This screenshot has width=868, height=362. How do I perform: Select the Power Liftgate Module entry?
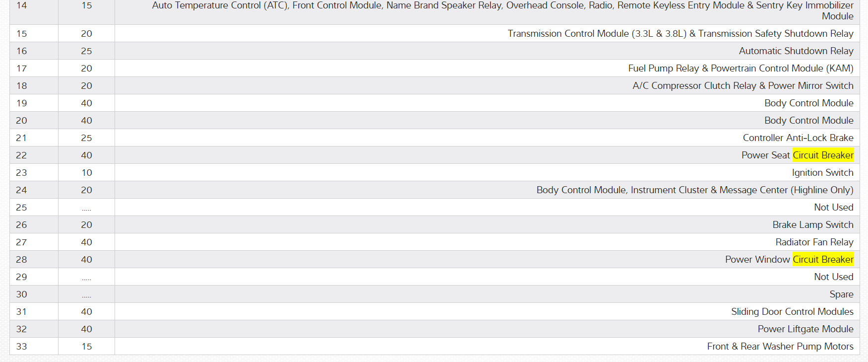pos(805,329)
